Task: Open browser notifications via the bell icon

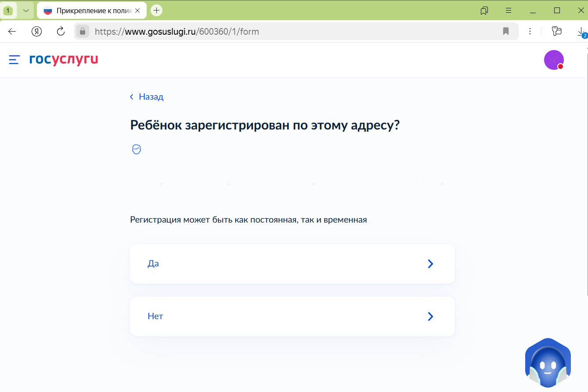Action: click(483, 10)
